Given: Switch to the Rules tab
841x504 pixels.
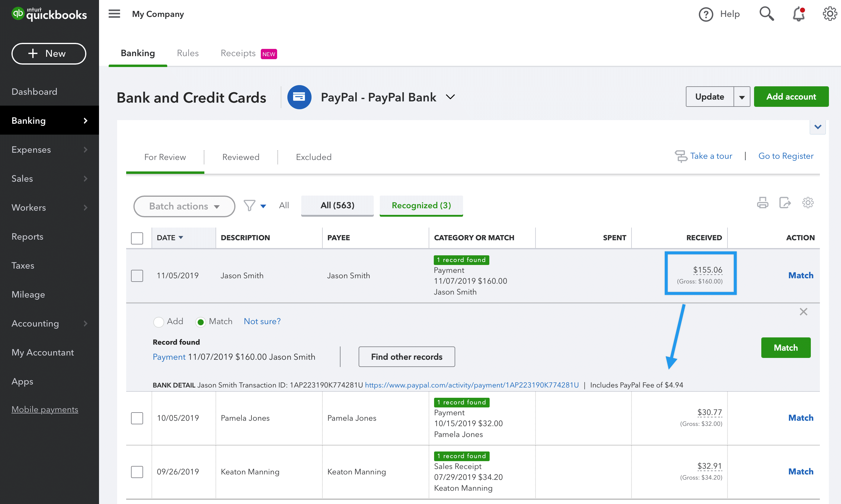Looking at the screenshot, I should point(187,53).
